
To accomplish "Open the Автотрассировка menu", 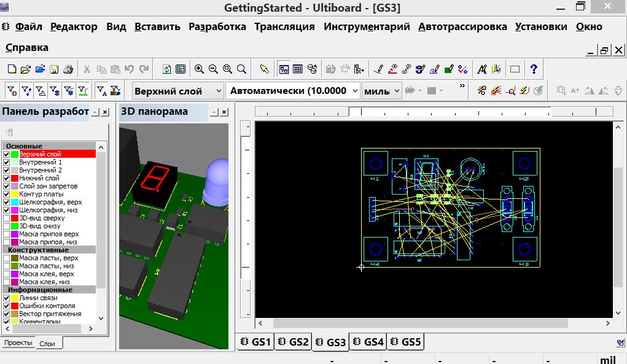I will click(x=462, y=27).
